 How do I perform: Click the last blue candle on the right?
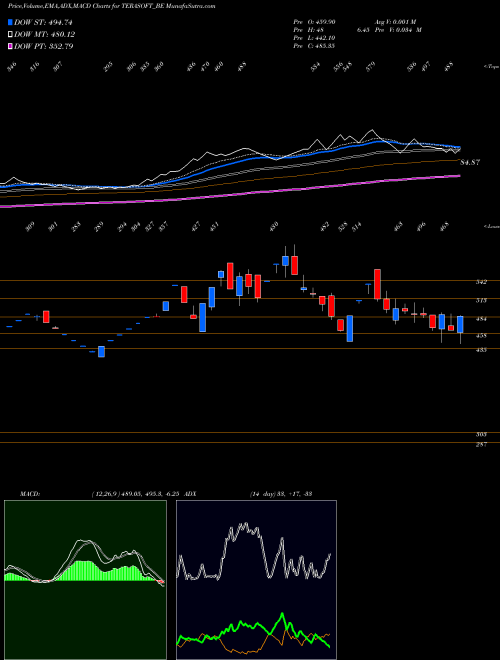point(460,325)
